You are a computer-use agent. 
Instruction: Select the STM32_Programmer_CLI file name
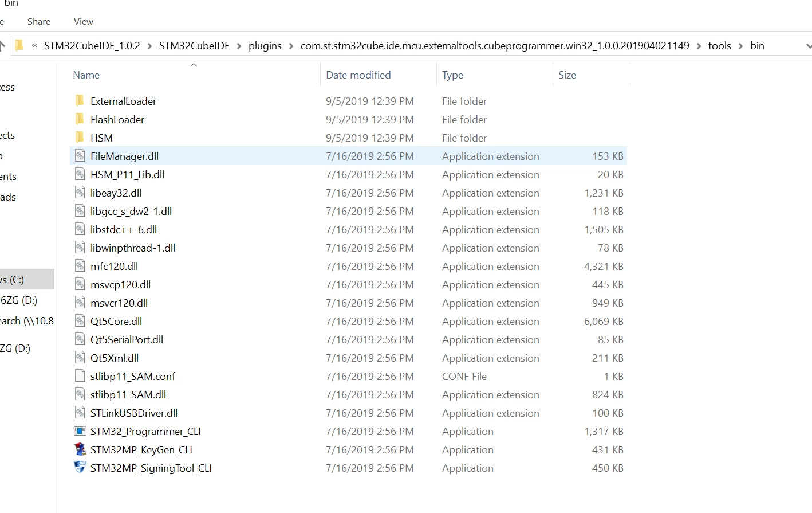pos(145,431)
